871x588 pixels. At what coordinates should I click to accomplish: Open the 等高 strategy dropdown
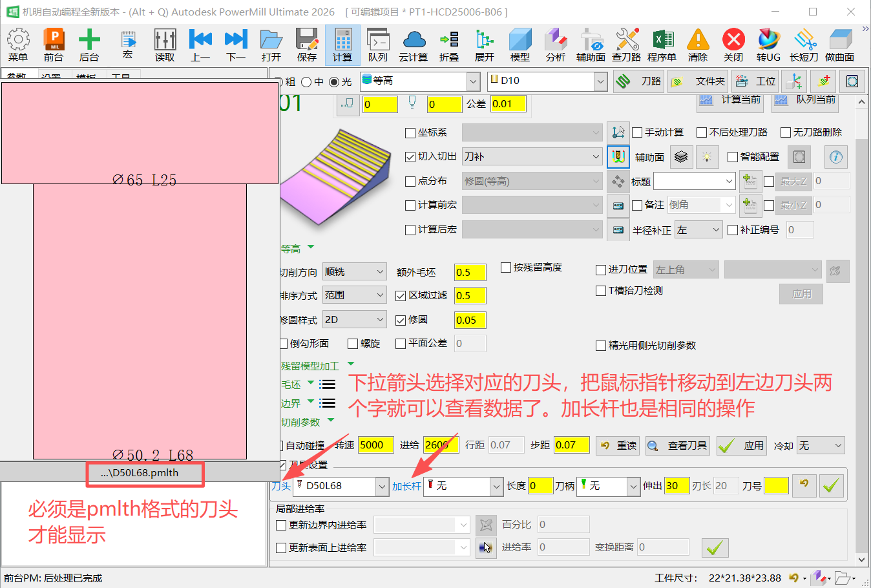(474, 81)
